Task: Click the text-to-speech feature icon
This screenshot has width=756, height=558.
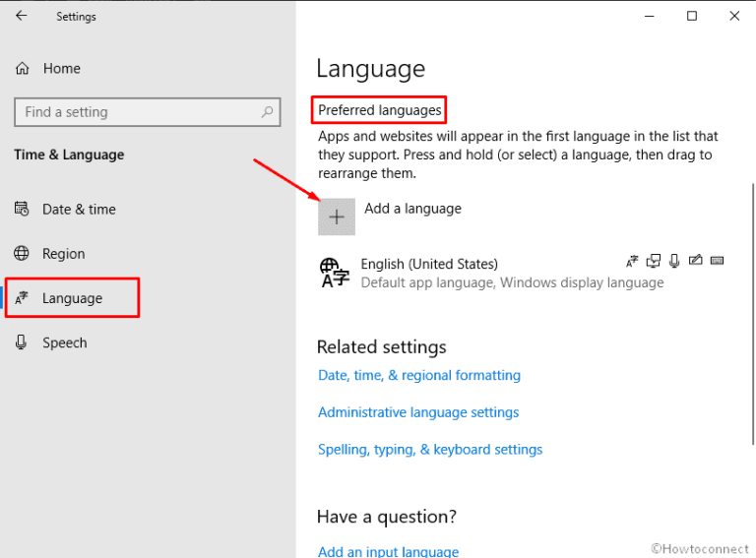Action: coord(654,262)
